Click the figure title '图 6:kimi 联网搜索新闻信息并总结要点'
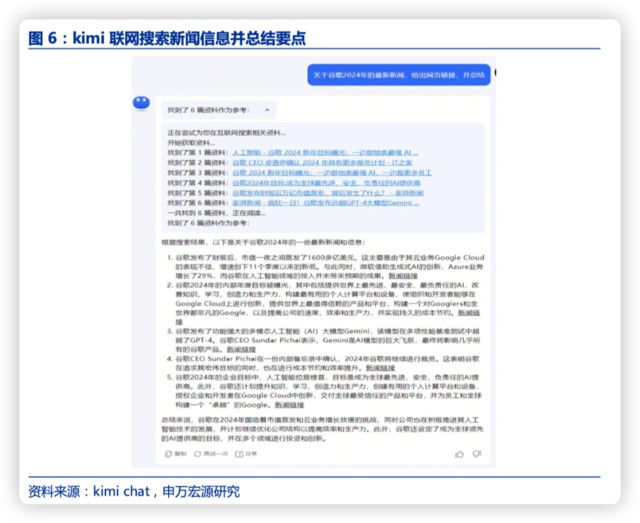640x523 pixels. click(x=167, y=38)
